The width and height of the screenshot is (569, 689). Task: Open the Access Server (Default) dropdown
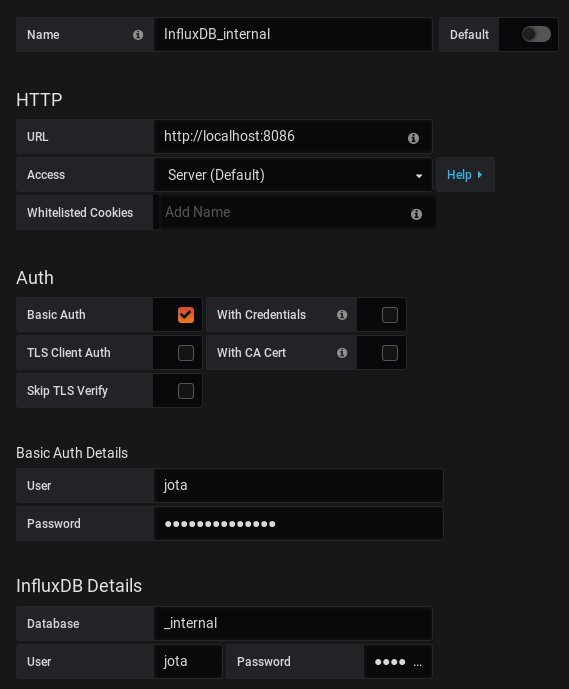(x=293, y=175)
